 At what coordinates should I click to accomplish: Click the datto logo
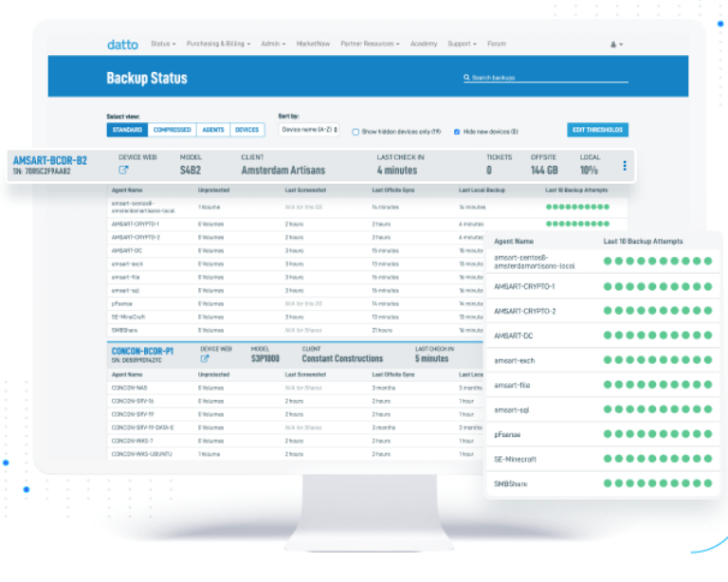(x=123, y=44)
